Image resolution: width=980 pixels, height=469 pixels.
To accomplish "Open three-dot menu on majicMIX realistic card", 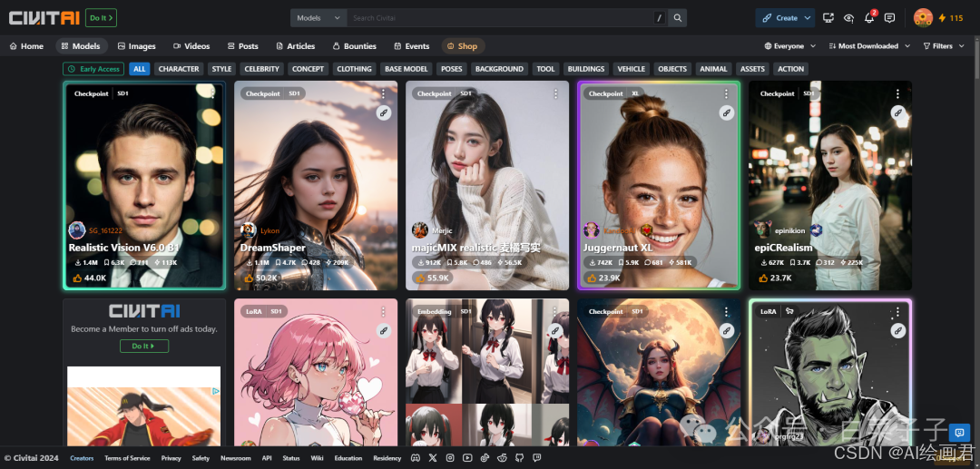I will tap(555, 93).
